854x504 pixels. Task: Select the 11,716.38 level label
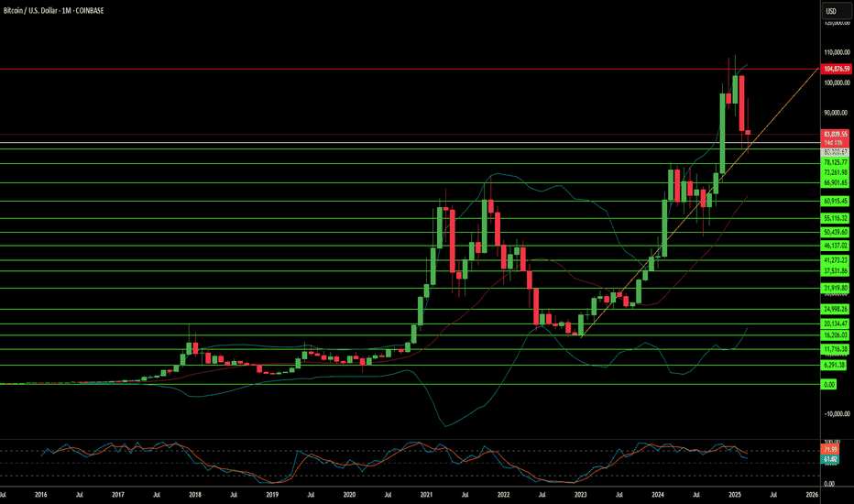(836, 349)
